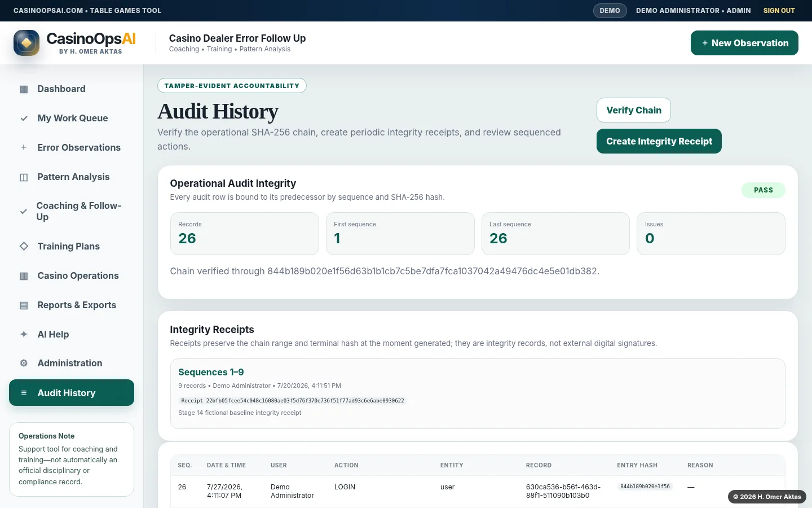This screenshot has width=812, height=508.
Task: Click the Dashboard sidebar icon
Action: tap(24, 89)
